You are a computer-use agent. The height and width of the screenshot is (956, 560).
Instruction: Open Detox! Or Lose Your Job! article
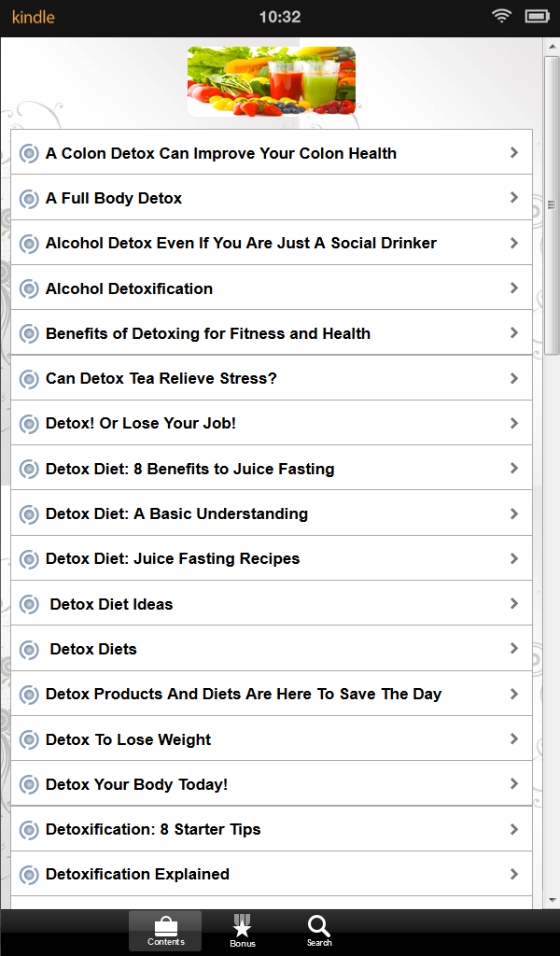coord(141,423)
